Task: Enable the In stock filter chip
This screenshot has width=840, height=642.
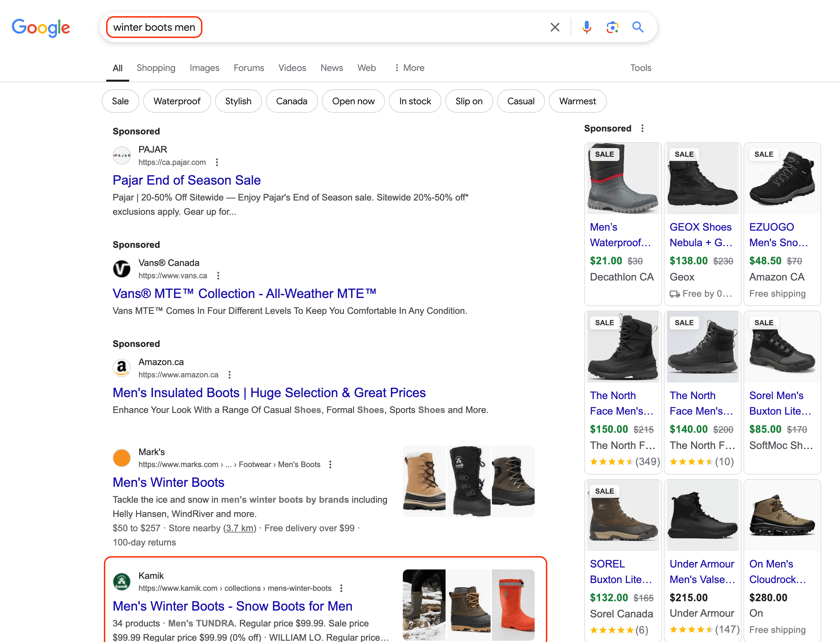Action: [x=415, y=101]
